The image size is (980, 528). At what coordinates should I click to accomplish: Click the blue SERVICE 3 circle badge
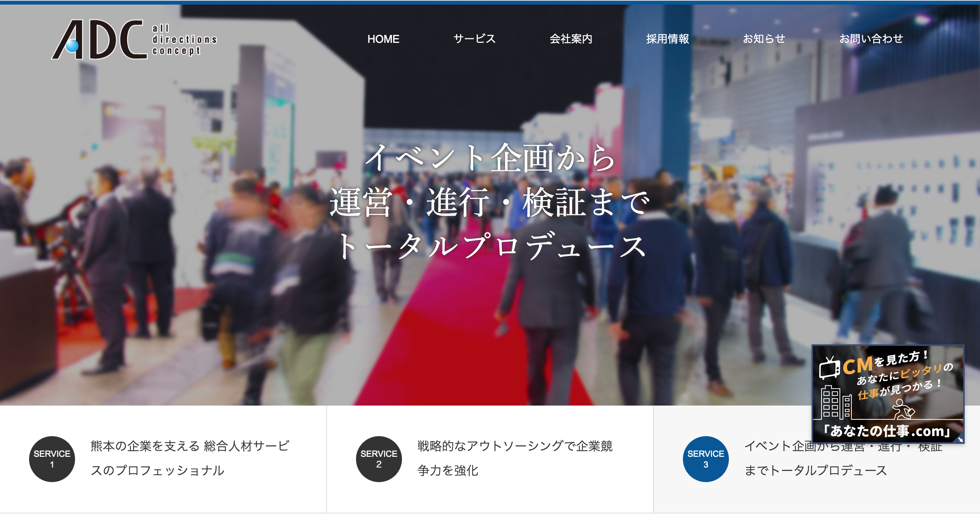click(x=706, y=459)
